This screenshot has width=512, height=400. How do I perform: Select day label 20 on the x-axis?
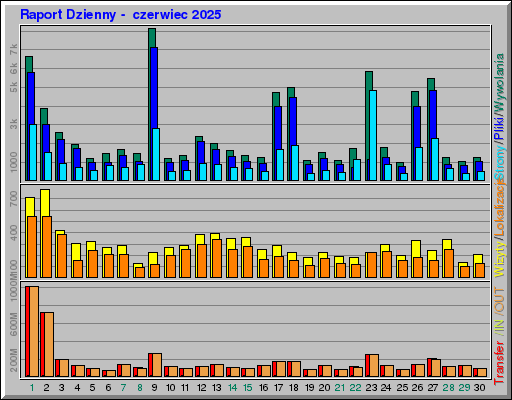click(324, 388)
